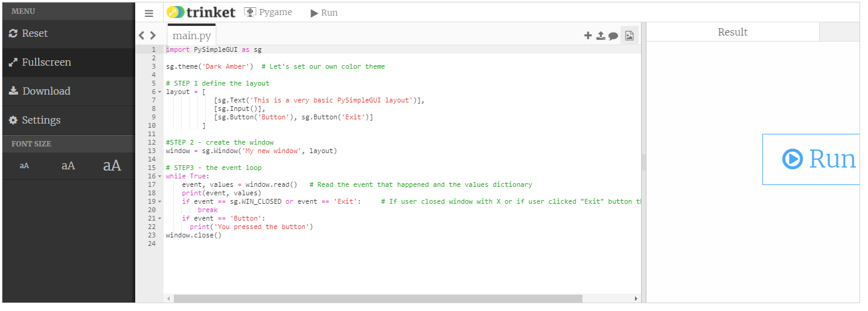Click the right arrow before main.py tab
The width and height of the screenshot is (868, 311).
tap(153, 36)
